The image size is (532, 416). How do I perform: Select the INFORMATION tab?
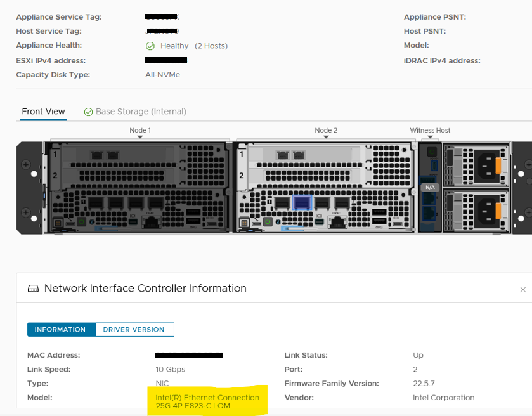[x=61, y=329]
